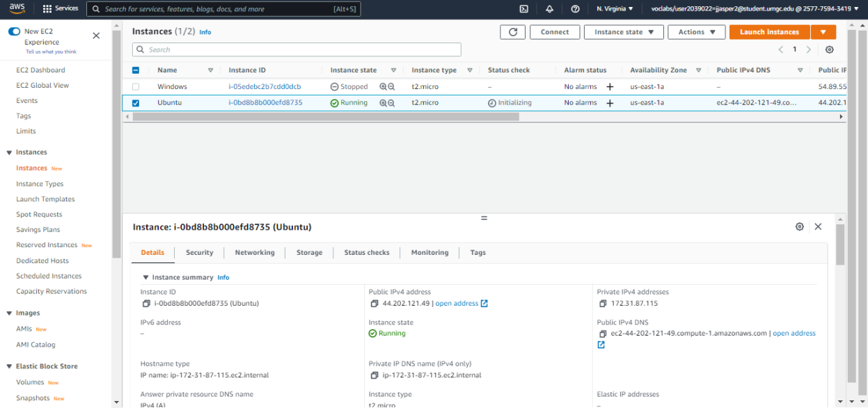The height and width of the screenshot is (408, 868).
Task: Open the Status checks tab
Action: click(366, 253)
